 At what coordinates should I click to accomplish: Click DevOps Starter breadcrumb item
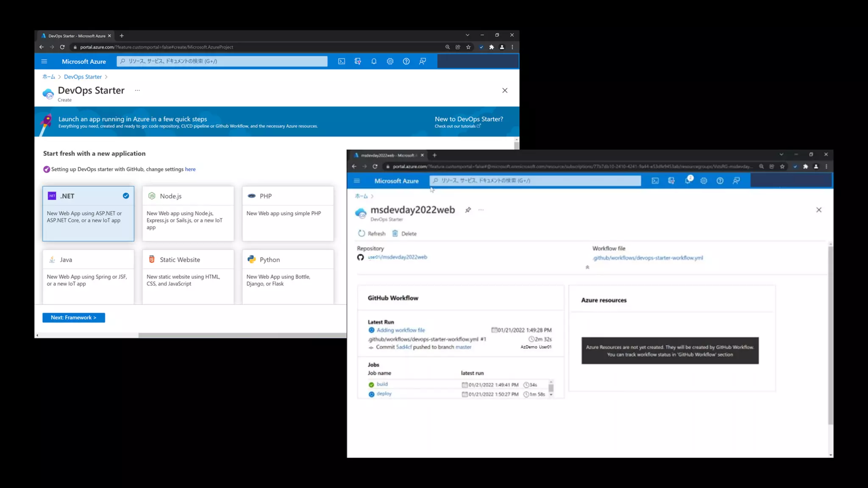pos(83,77)
